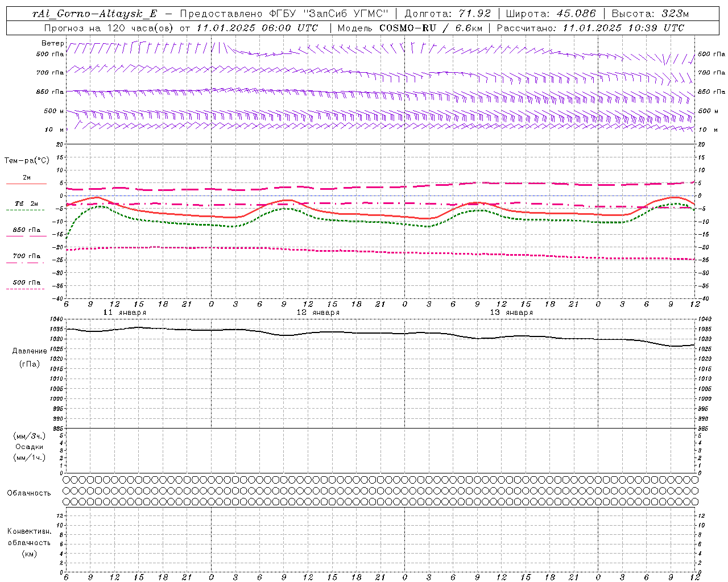Click the Тем-ра(°C) axis title
The width and height of the screenshot is (728, 582).
(27, 161)
